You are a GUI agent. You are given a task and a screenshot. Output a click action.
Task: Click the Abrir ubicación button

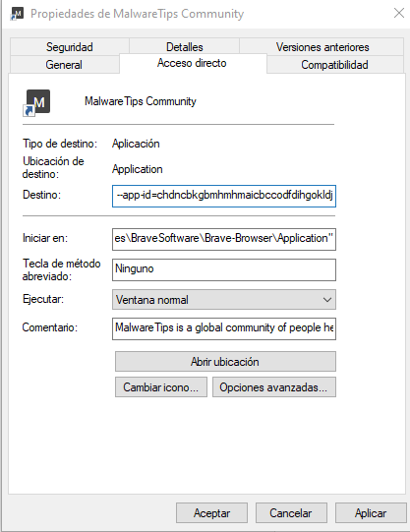tap(225, 362)
